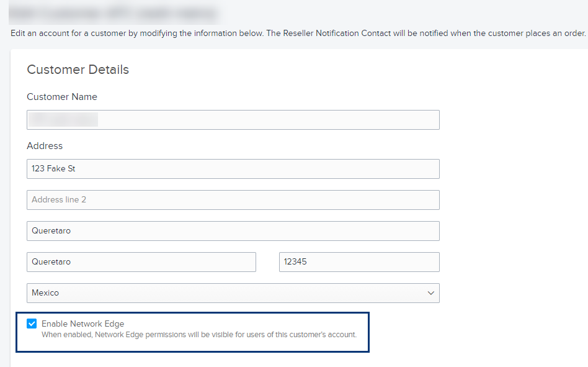Click the Customer Details heading
This screenshot has height=367, width=588.
78,70
